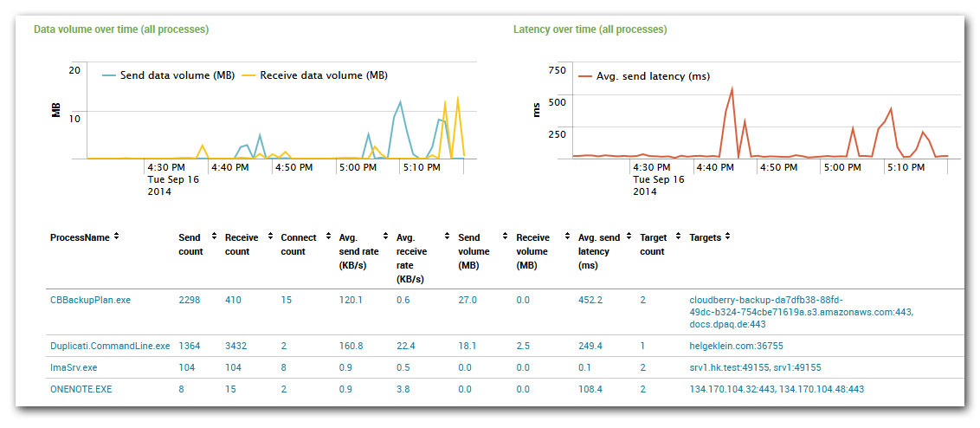Screen dimensions: 980x428
Task: Toggle Avg. send latency legend entry
Action: (645, 76)
